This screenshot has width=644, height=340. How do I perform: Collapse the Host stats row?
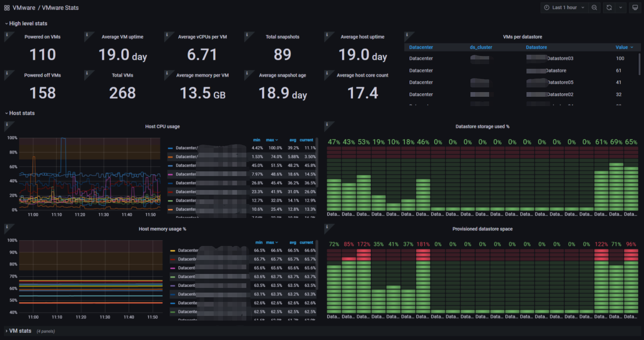(x=20, y=113)
